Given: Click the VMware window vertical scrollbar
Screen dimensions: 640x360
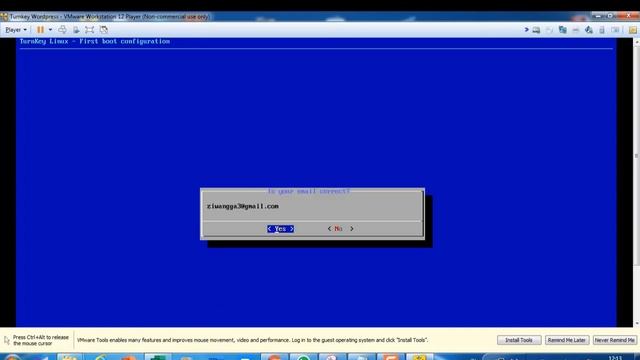Looking at the screenshot, I should tap(636, 182).
